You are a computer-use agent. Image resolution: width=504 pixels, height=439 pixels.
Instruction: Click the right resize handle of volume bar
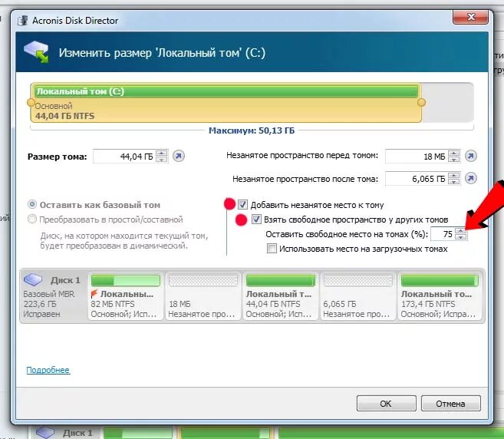(421, 103)
